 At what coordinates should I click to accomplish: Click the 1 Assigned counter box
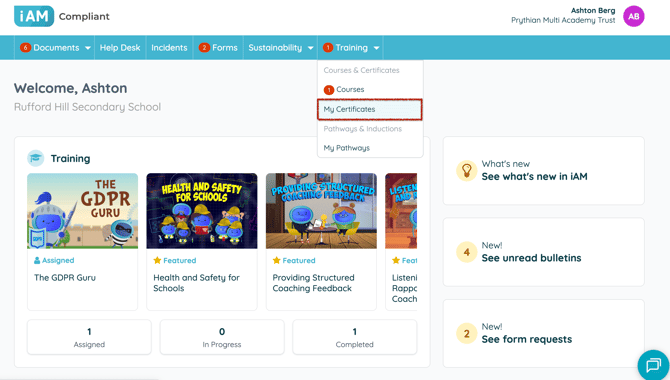89,337
